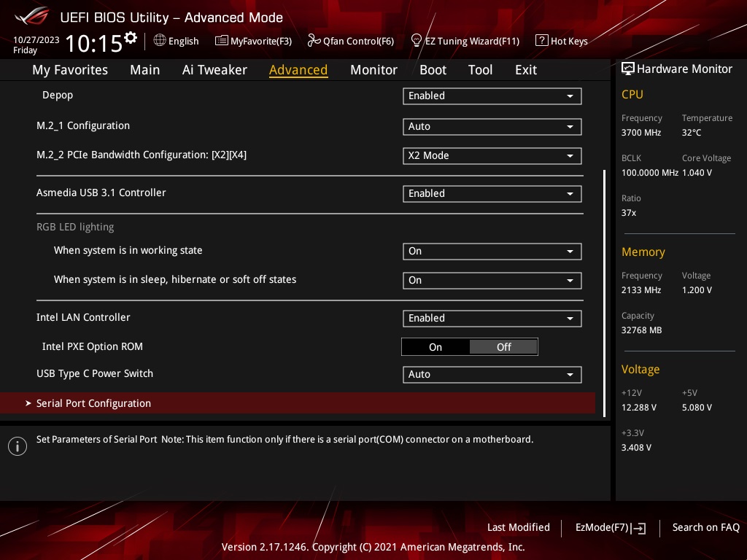Click M.2_2 PCIe Bandwidth Configuration label
The height and width of the screenshot is (560, 747).
pyautogui.click(x=142, y=155)
